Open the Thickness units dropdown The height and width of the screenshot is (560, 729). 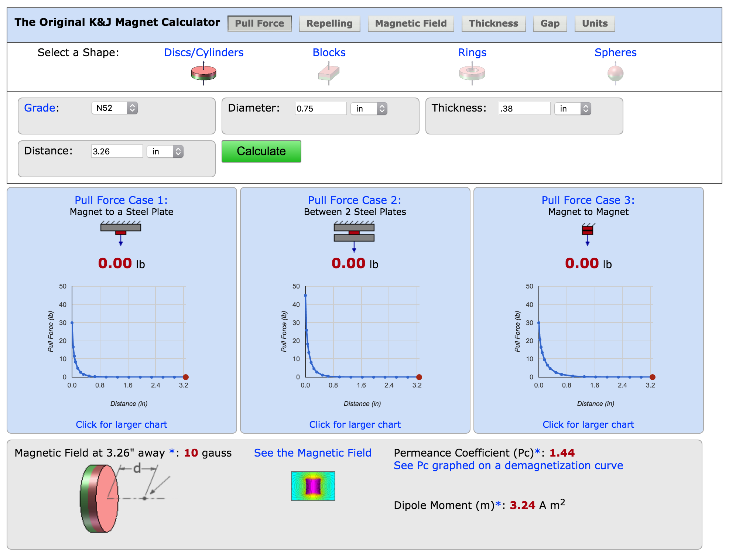point(573,109)
